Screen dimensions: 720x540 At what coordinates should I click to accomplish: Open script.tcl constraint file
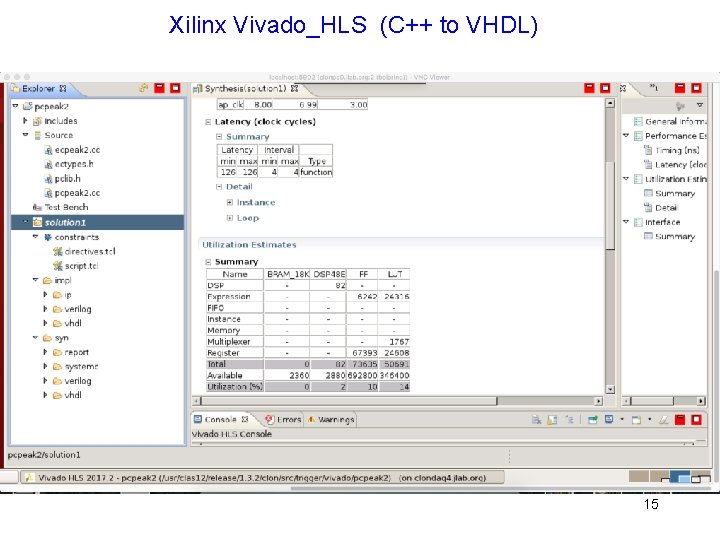(x=81, y=266)
